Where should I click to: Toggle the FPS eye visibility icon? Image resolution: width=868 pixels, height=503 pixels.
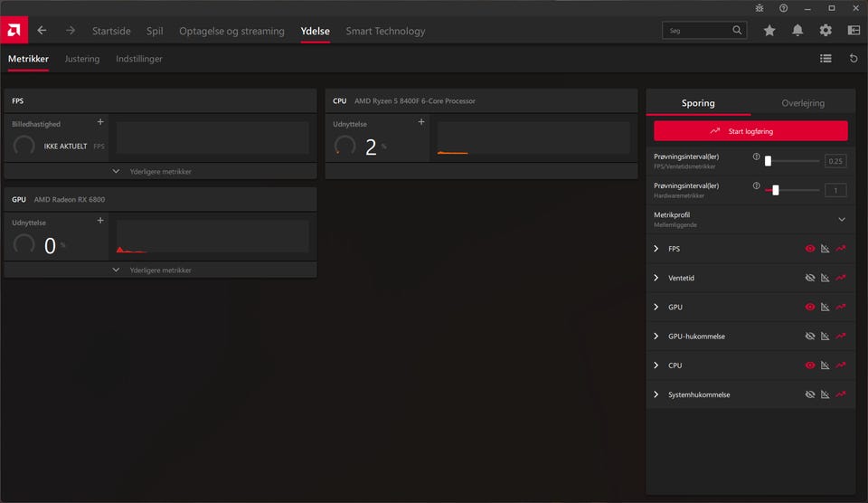pos(810,249)
